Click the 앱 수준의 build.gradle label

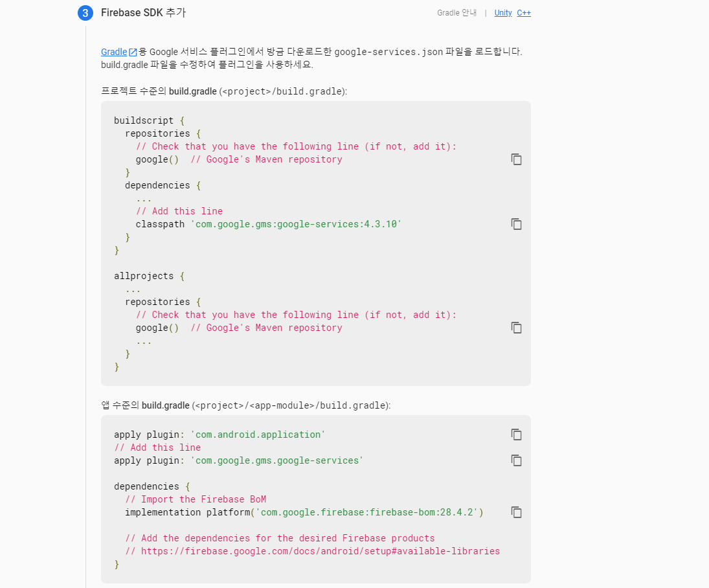point(245,405)
